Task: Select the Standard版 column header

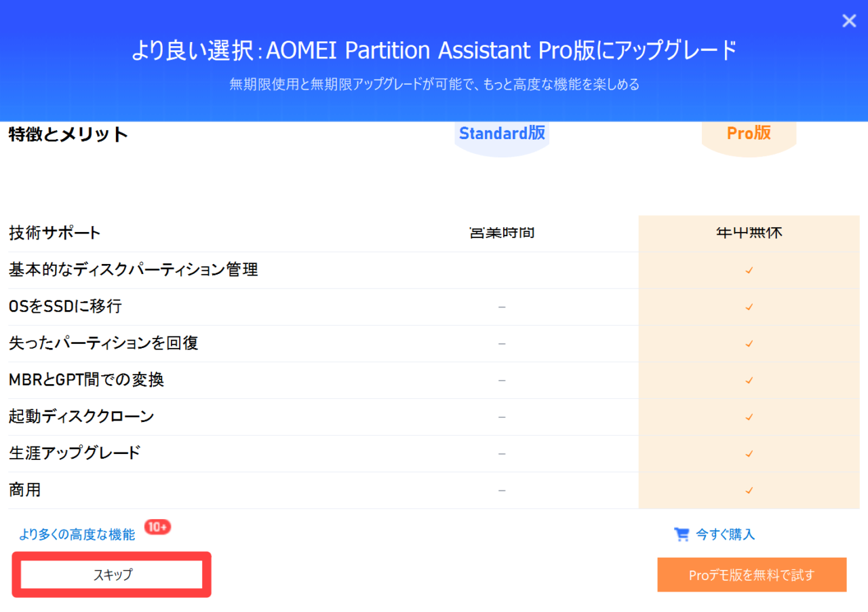Action: (502, 133)
